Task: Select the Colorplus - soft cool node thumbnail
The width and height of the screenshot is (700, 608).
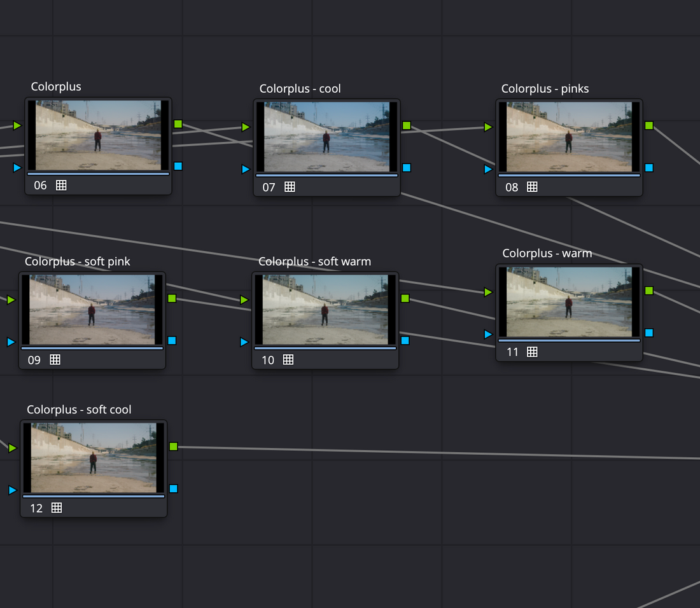Action: (94, 458)
